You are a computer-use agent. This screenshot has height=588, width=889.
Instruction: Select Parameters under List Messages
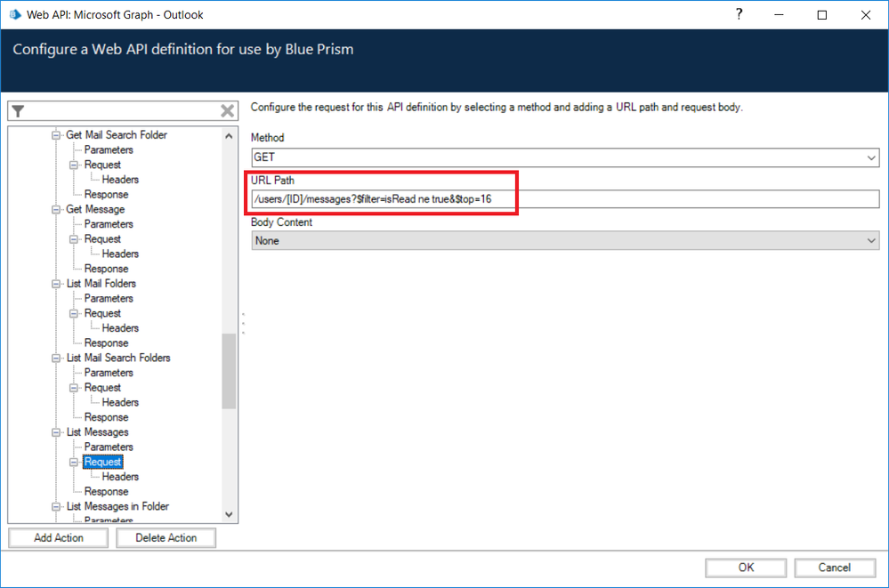click(x=109, y=447)
